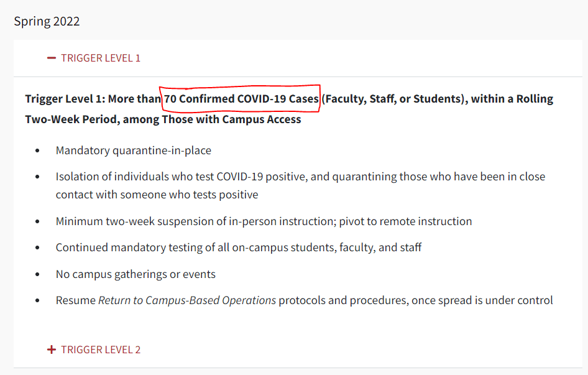Click the minus icon beside Trigger Level 1
588x375 pixels.
[52, 58]
